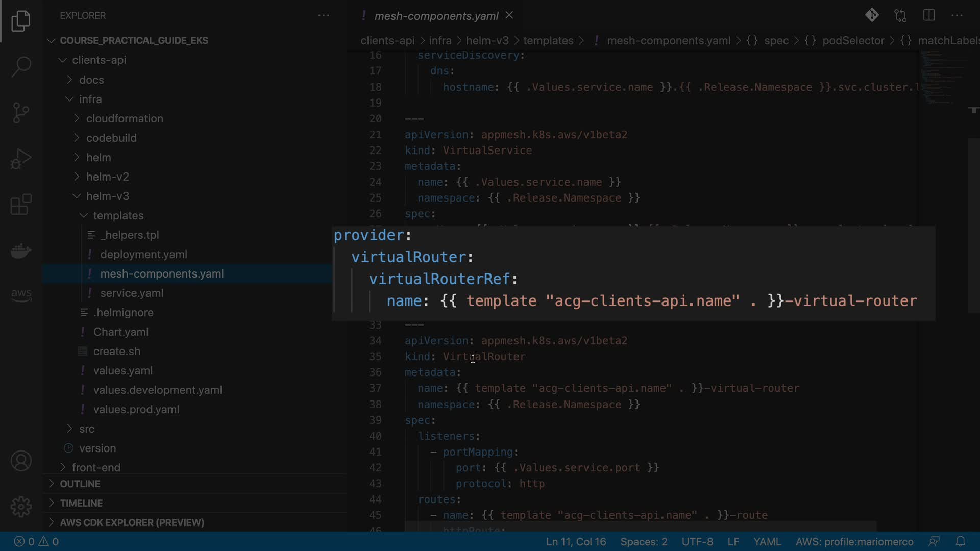
Task: Open the Accounts icon in activity bar
Action: coord(21,461)
